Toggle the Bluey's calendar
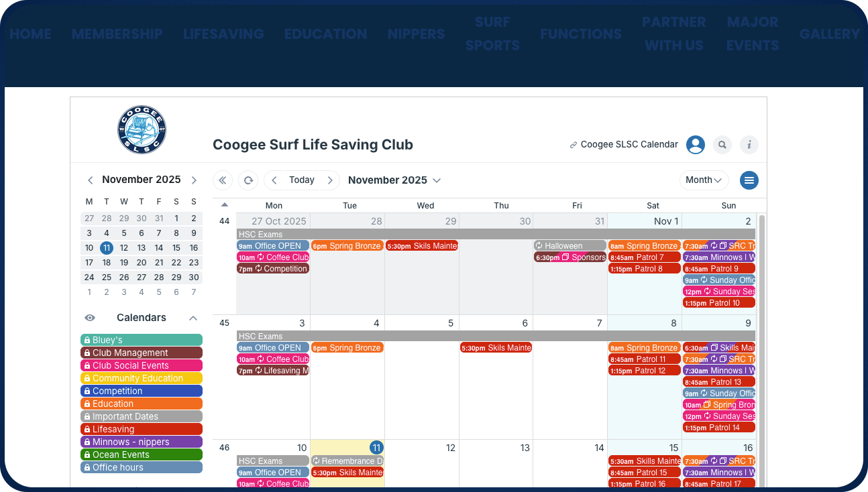868x492 pixels. tap(142, 340)
